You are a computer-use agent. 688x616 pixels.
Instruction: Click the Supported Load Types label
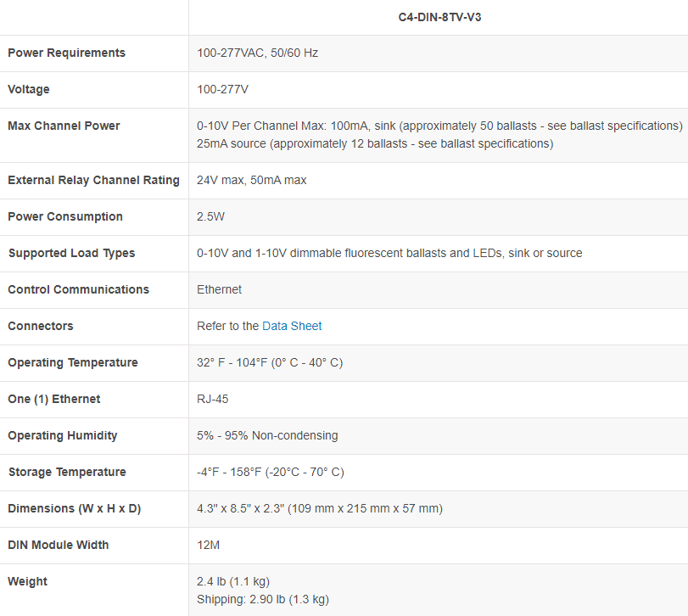[x=71, y=253]
